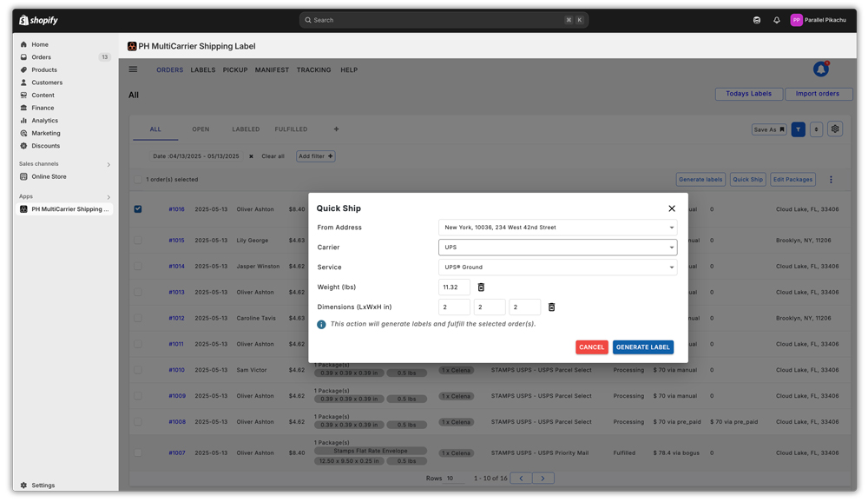Screen dimensions: 868x502
Task: Open table settings gear icon
Action: coord(835,129)
